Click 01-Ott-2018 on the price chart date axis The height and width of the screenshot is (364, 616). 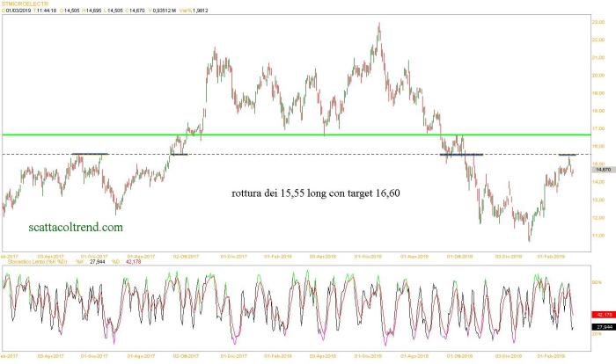pyautogui.click(x=459, y=257)
